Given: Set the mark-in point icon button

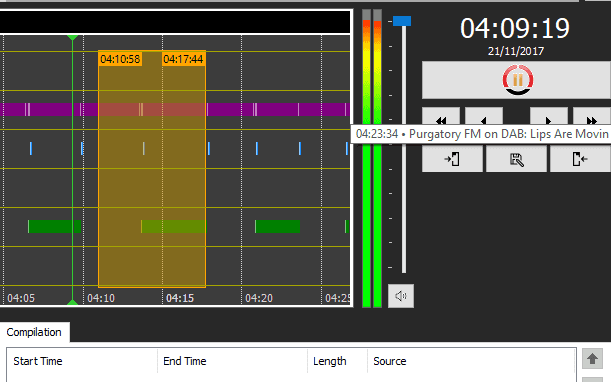Looking at the screenshot, I should click(452, 159).
